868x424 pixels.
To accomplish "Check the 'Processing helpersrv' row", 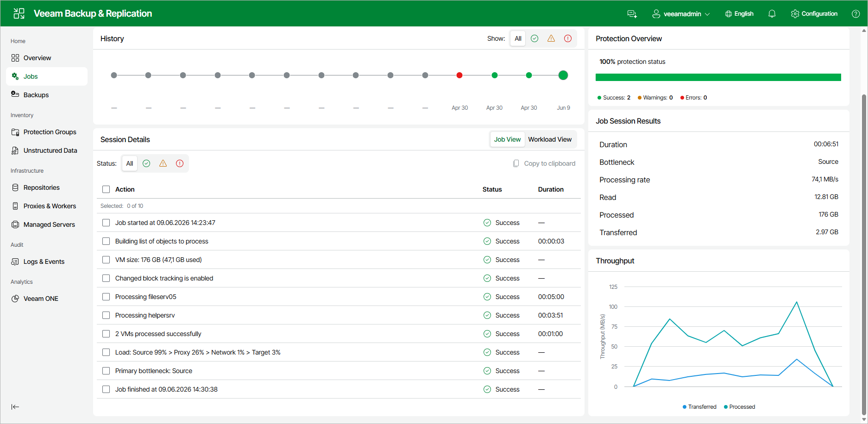I will click(106, 315).
